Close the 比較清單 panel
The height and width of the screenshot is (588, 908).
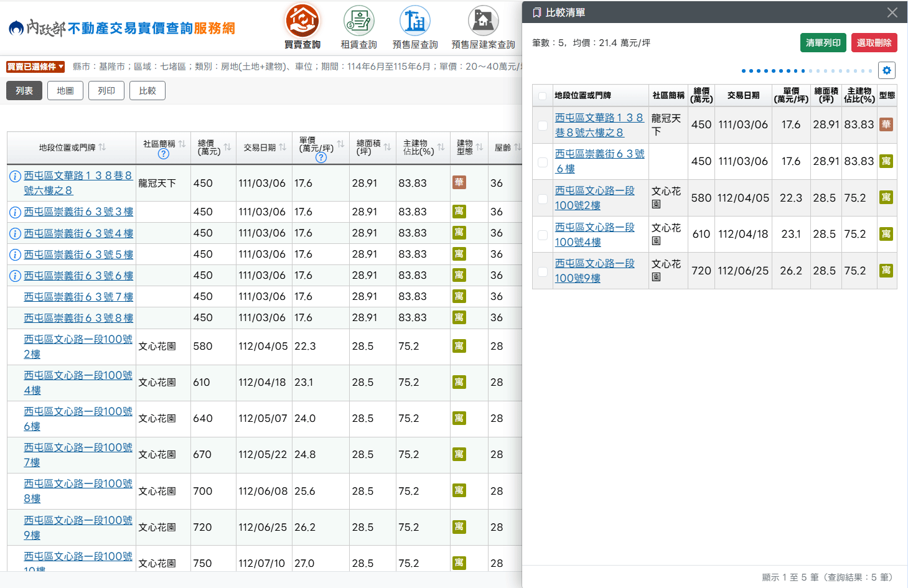coord(892,12)
